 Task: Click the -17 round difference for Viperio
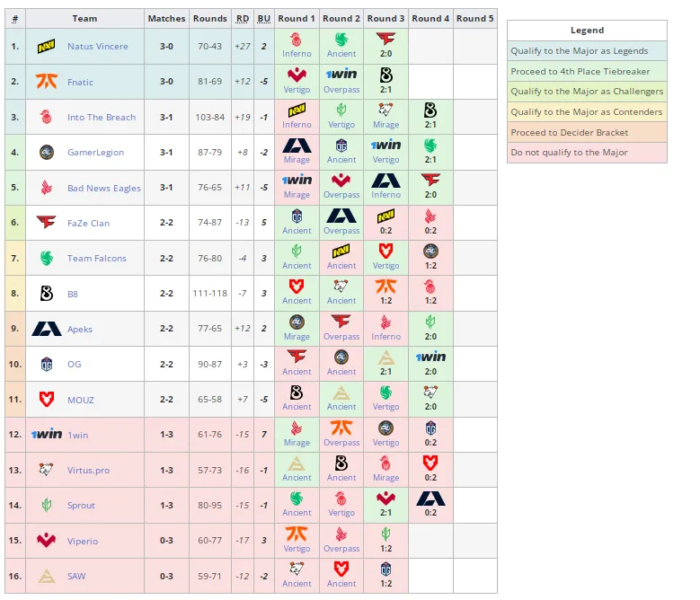point(243,541)
